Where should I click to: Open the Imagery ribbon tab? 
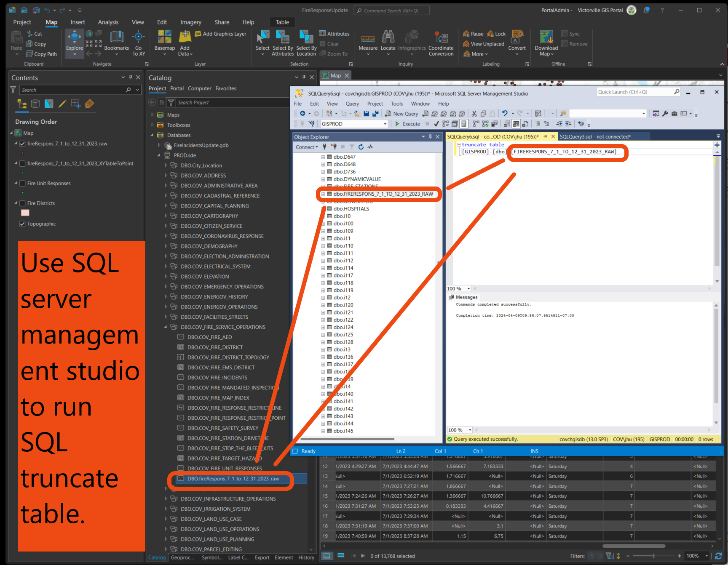191,22
